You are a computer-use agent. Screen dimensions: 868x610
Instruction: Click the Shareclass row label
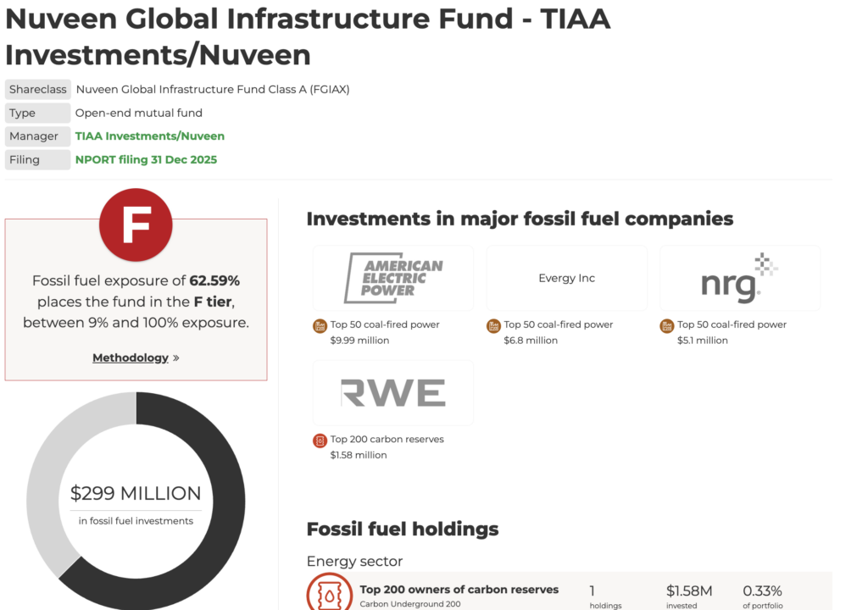point(37,89)
